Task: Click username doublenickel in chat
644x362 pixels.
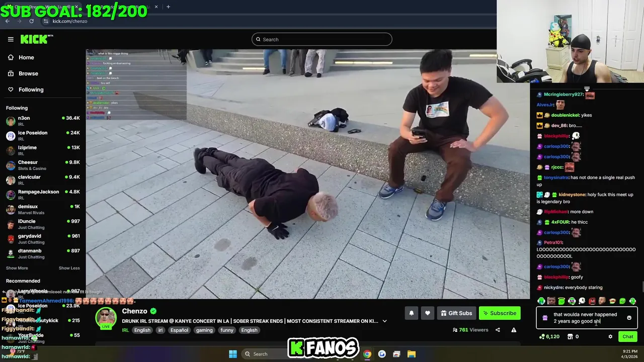Action: 565,115
